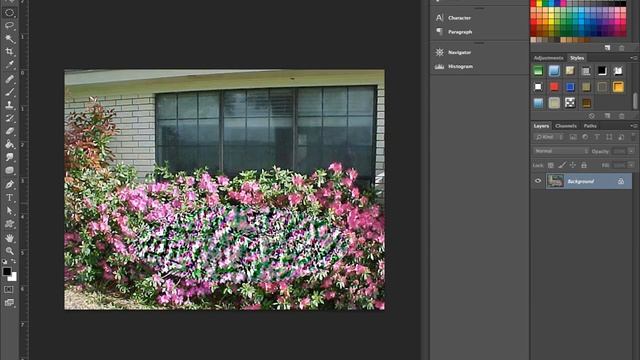Image resolution: width=640 pixels, height=360 pixels.
Task: Set the foreground color swatch
Action: (x=7, y=271)
